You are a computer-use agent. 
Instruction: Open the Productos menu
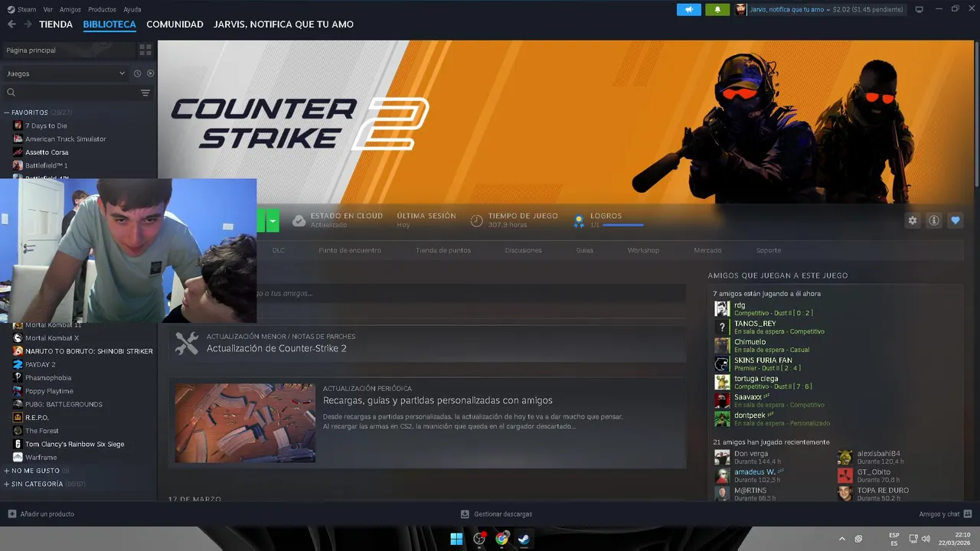click(x=102, y=9)
